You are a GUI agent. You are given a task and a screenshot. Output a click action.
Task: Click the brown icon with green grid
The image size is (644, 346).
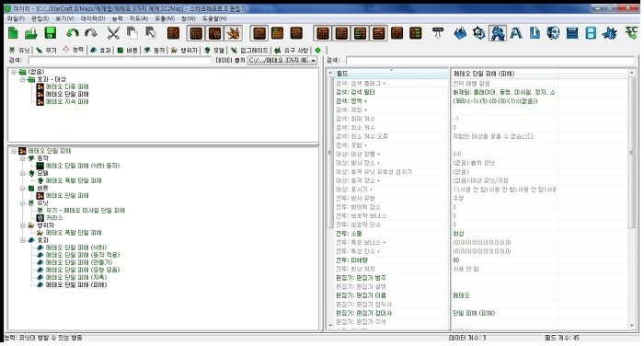[x=278, y=33]
